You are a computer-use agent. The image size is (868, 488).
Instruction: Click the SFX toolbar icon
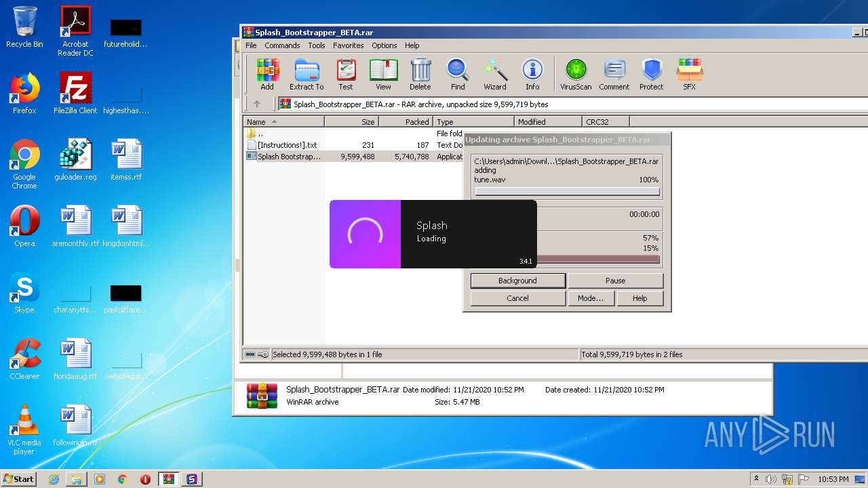(689, 74)
